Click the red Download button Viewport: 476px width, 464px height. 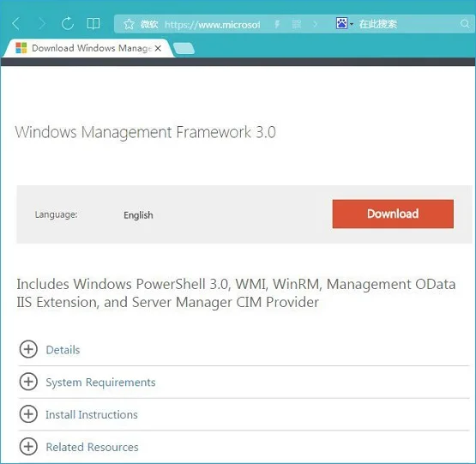393,214
